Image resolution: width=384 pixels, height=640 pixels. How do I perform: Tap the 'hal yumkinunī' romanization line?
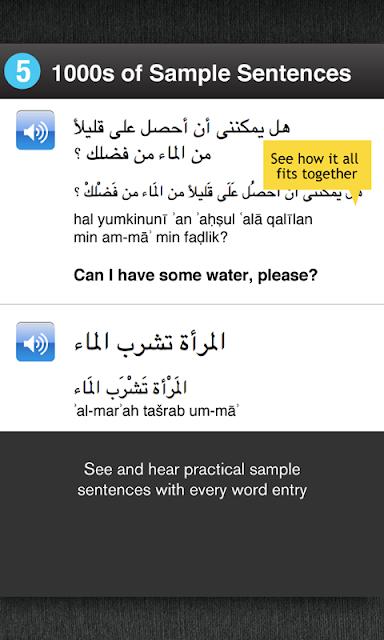(193, 220)
